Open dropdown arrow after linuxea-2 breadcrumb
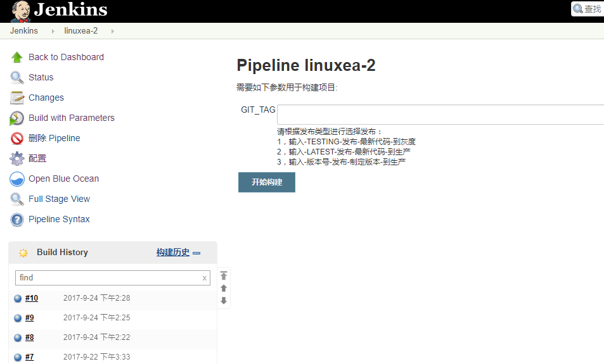 tap(112, 31)
